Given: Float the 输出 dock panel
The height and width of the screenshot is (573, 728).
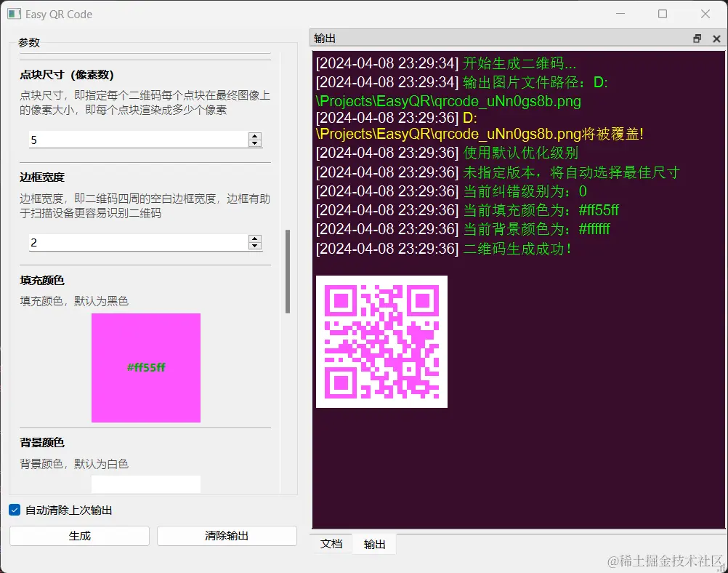Looking at the screenshot, I should click(697, 39).
